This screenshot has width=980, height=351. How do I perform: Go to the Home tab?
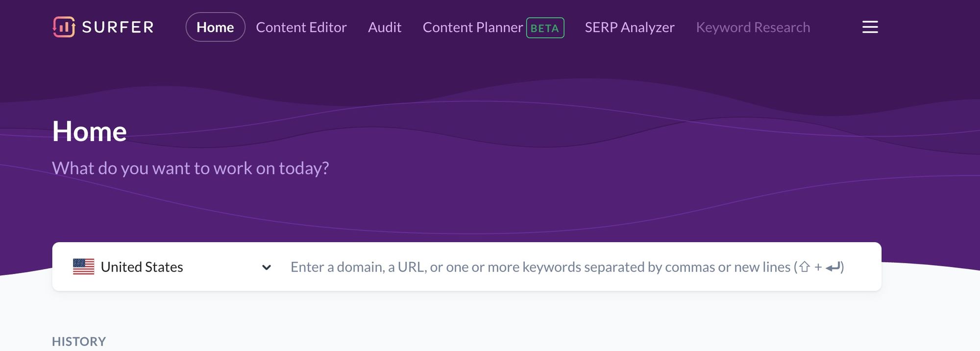click(215, 27)
